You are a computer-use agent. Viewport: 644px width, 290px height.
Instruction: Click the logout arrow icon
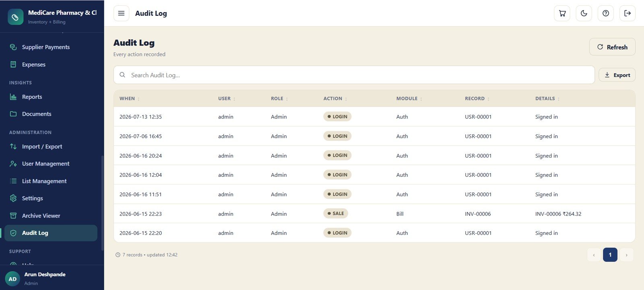pos(627,13)
